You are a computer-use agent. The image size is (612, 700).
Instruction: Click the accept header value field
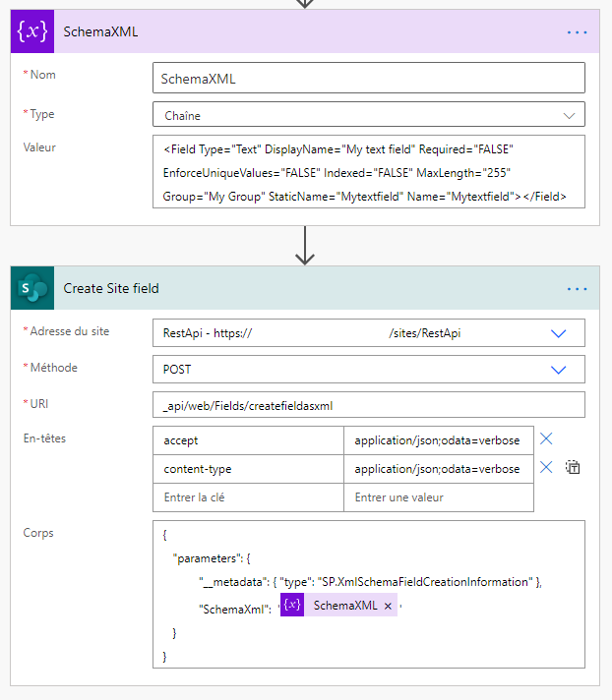pyautogui.click(x=439, y=440)
